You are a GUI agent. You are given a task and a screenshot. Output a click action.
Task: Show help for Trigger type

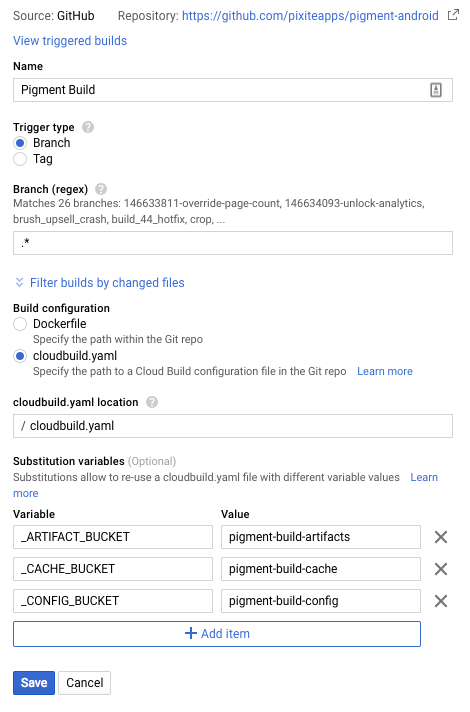pyautogui.click(x=88, y=127)
